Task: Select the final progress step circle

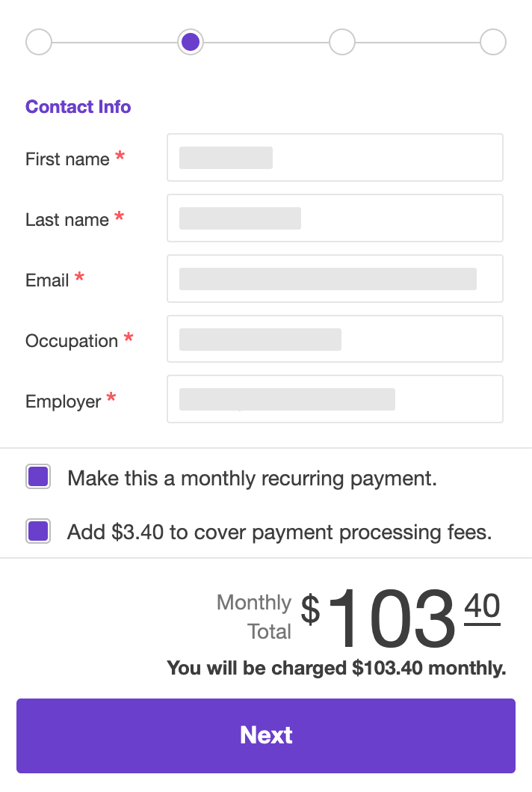Action: [492, 42]
